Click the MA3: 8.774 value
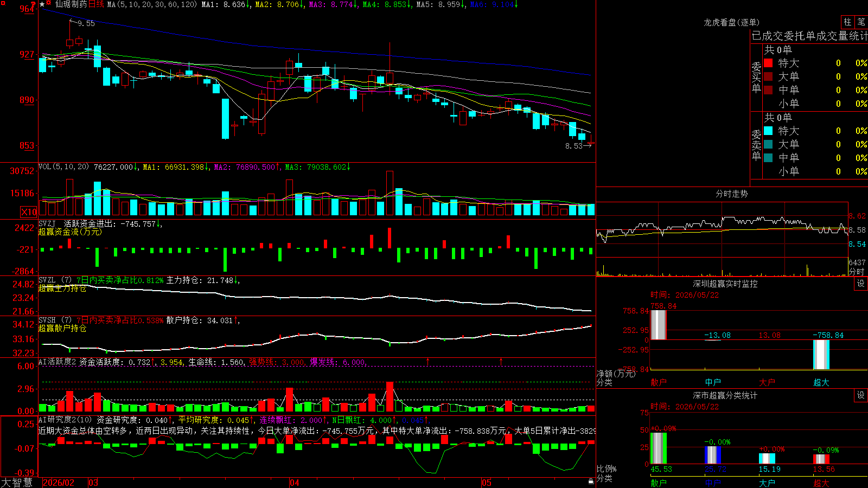The image size is (868, 488). point(333,4)
